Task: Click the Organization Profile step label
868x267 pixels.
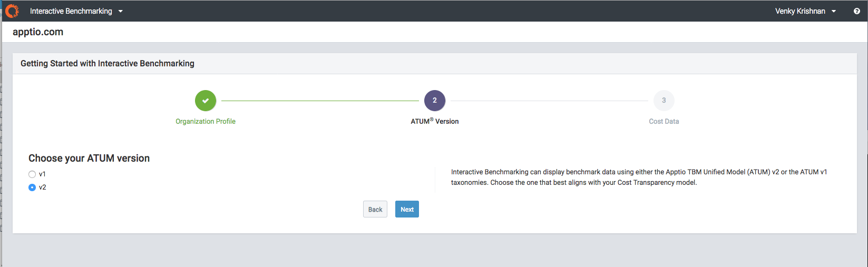Action: pyautogui.click(x=206, y=121)
